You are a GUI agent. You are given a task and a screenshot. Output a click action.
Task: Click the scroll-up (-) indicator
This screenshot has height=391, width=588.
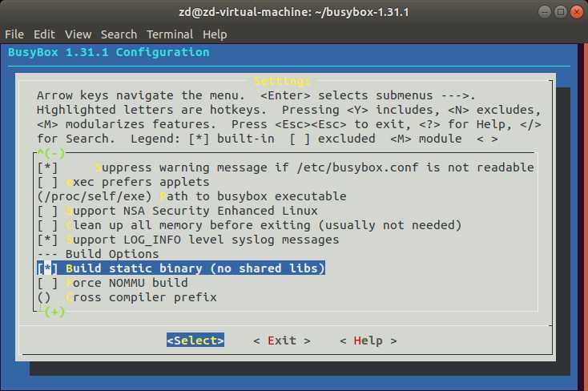coord(51,153)
